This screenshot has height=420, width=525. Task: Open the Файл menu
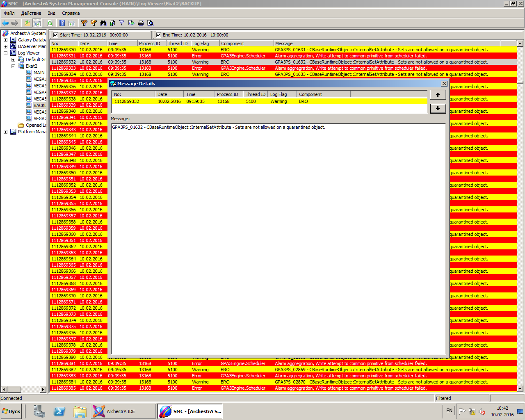point(9,13)
